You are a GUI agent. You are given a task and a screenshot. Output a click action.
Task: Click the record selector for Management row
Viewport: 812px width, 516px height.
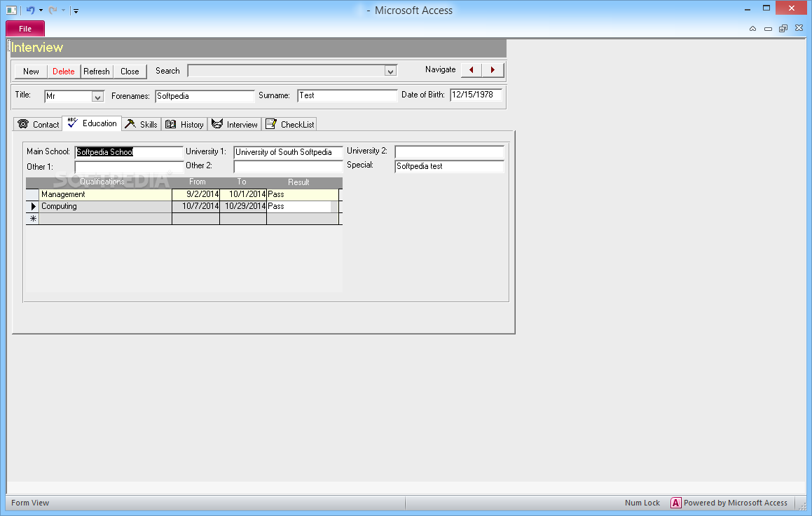[x=33, y=194]
